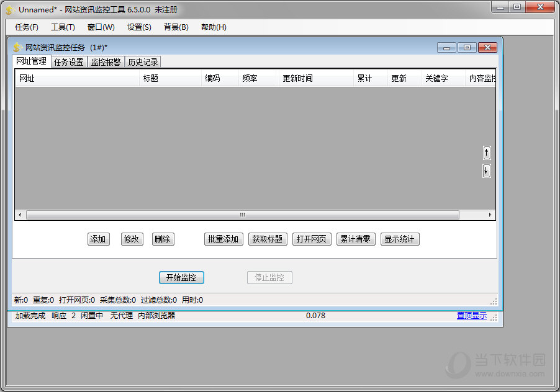The height and width of the screenshot is (392, 560).
Task: Switch to the 任务设置 tab
Action: pyautogui.click(x=68, y=62)
